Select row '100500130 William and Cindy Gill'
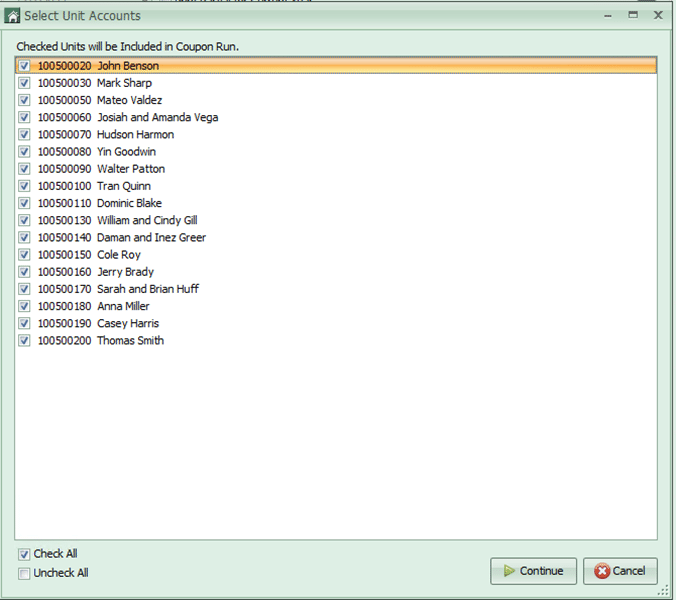This screenshot has width=676, height=600. (x=336, y=220)
